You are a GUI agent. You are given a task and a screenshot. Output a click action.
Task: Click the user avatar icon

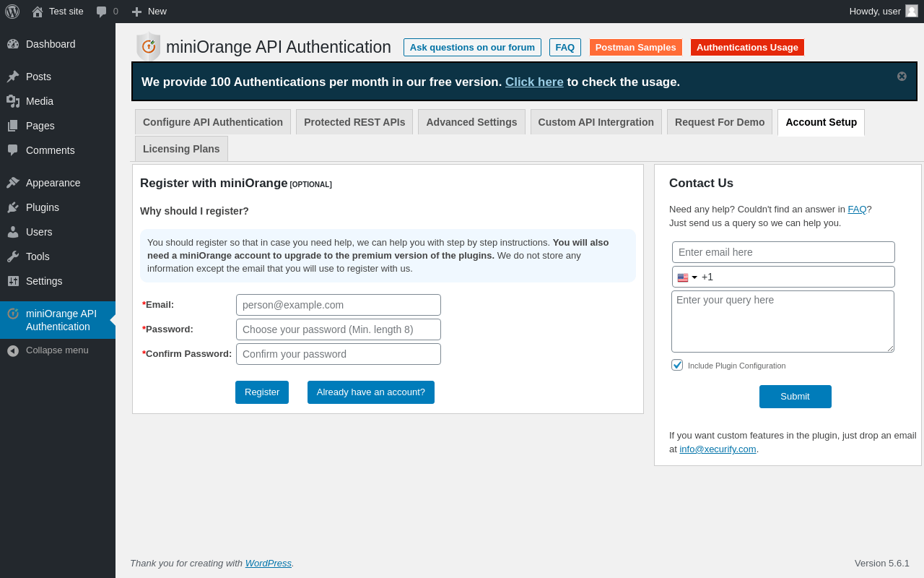[912, 11]
